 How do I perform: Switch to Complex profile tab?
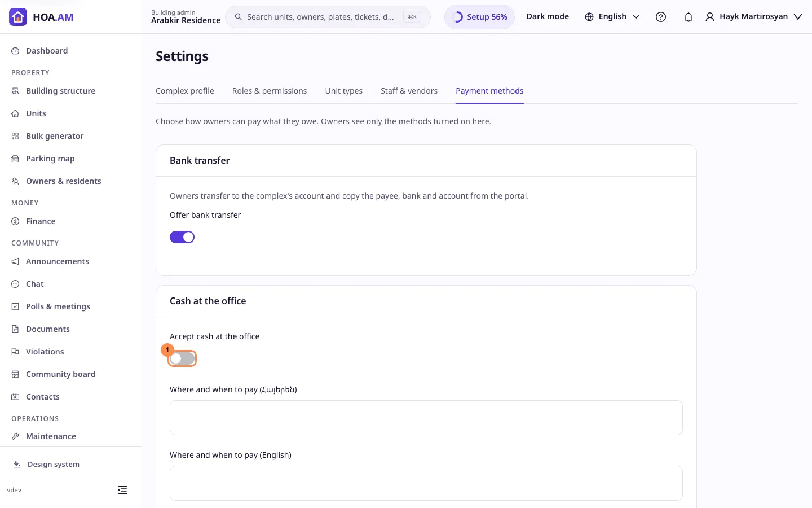tap(185, 91)
